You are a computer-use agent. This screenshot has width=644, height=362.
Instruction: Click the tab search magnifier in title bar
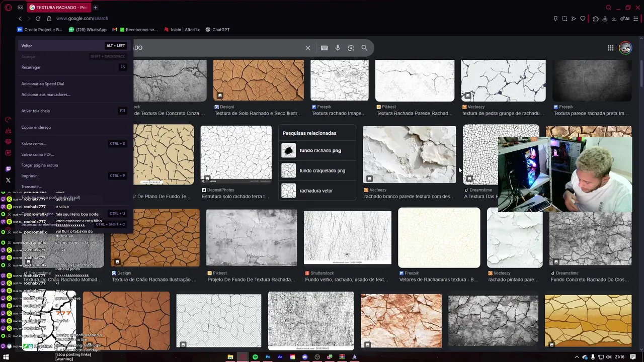608,8
